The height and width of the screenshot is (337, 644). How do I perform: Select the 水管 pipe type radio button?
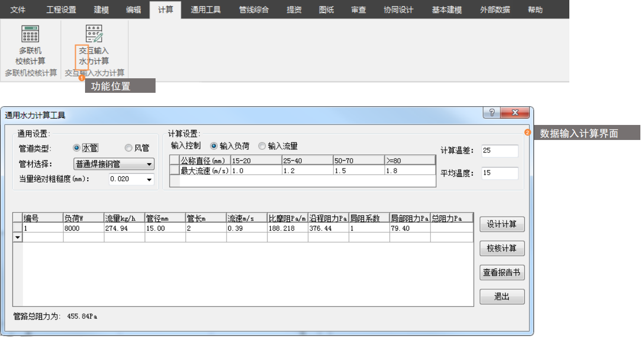point(77,148)
